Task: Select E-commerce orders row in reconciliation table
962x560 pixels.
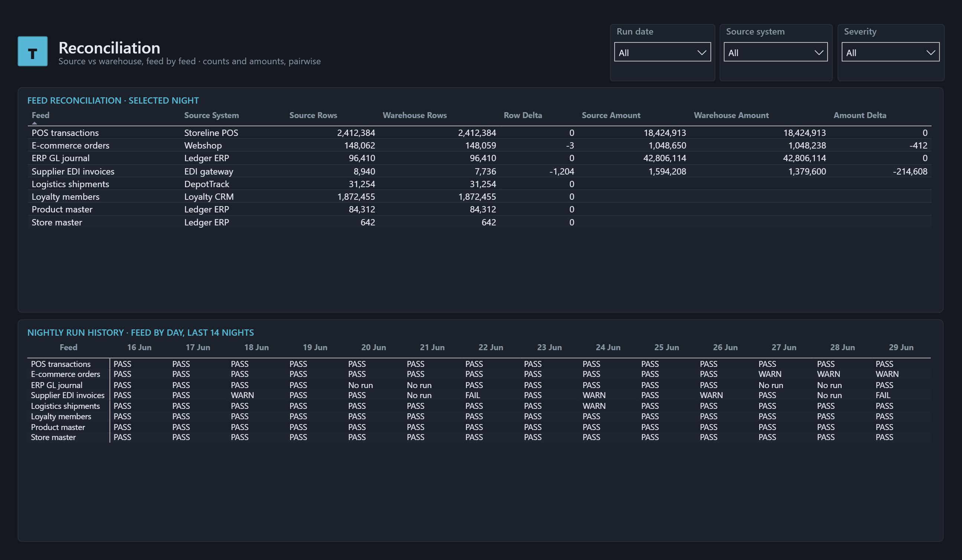Action: (480, 146)
